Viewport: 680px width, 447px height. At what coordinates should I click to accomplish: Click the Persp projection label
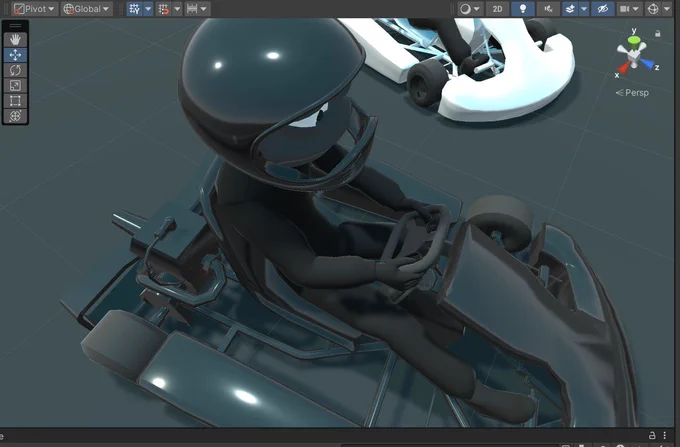(x=632, y=93)
